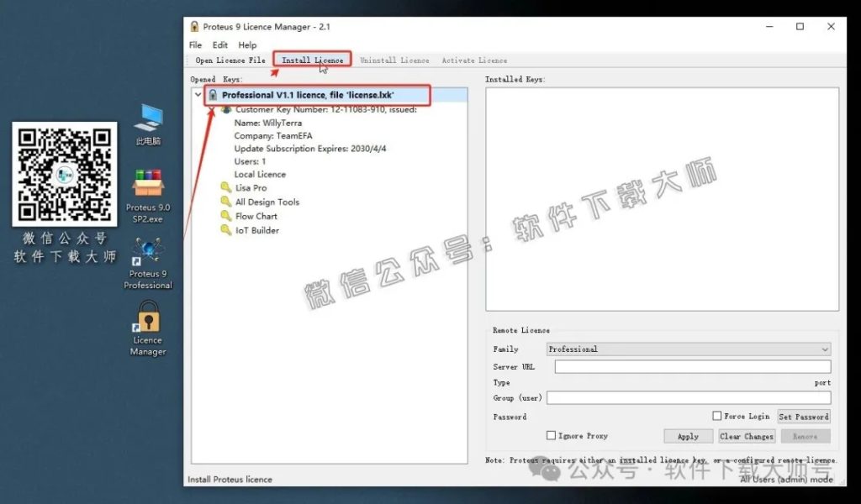Click the IoT Builder key icon
The width and height of the screenshot is (861, 504).
(225, 230)
